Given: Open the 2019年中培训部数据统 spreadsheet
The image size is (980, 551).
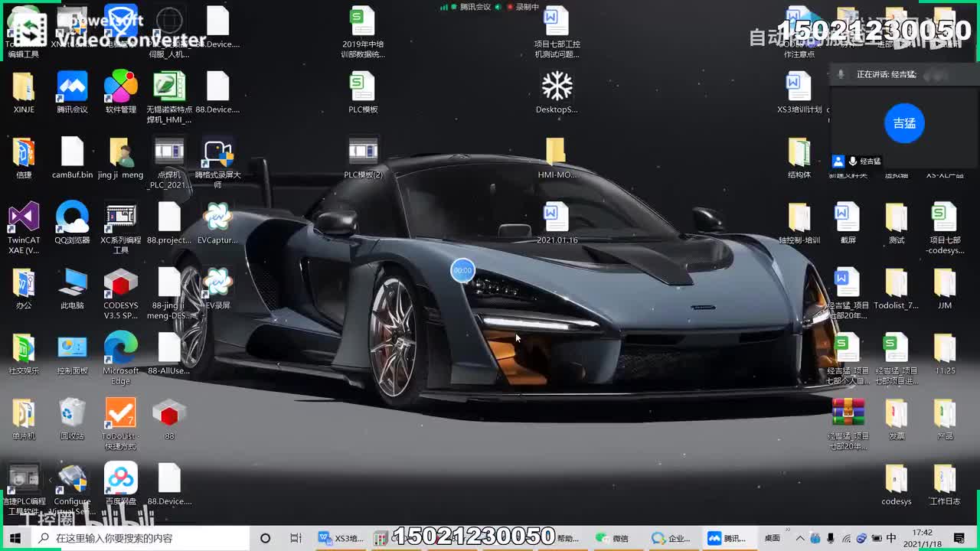Looking at the screenshot, I should 363,32.
